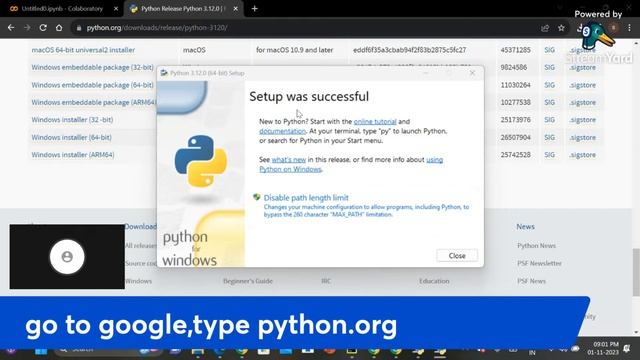Open online tutorial link in setup dialog
640x360 pixels.
375,122
